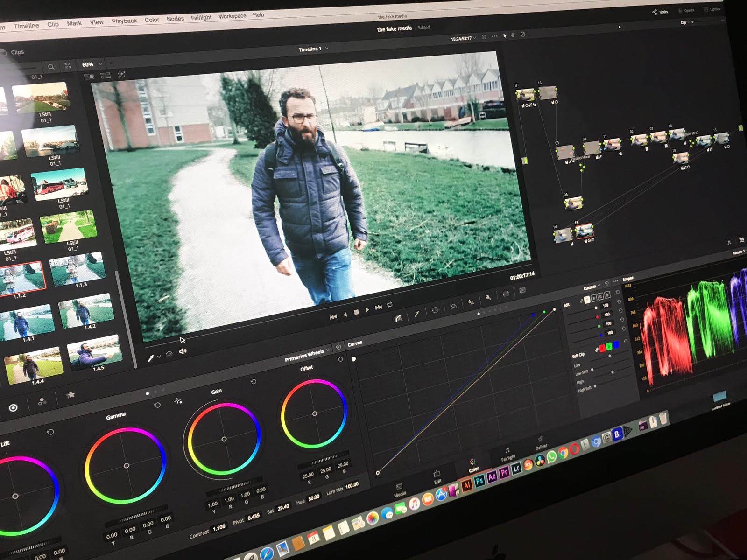This screenshot has width=747, height=560.
Task: Click the Gamma wheel center point
Action: [x=127, y=466]
